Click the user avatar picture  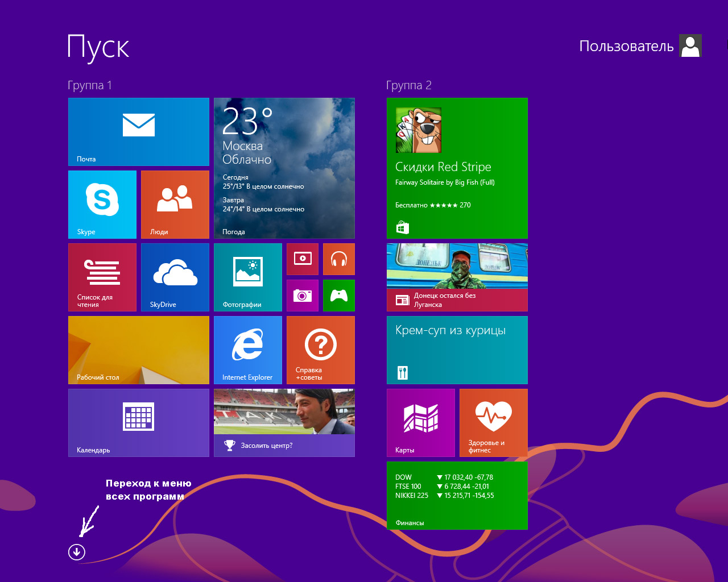pos(690,45)
